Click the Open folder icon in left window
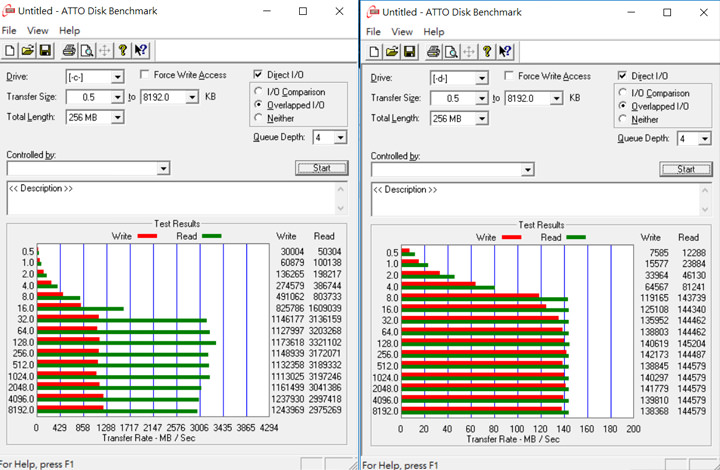The image size is (720, 470). [27, 51]
